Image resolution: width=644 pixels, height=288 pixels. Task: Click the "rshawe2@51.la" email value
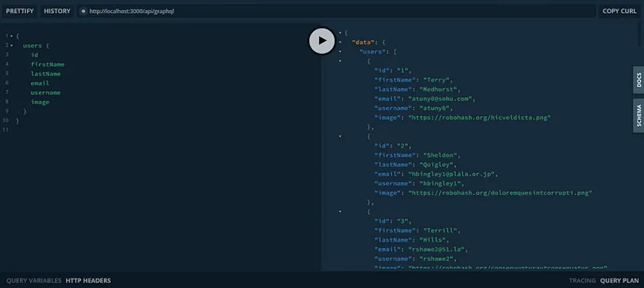436,249
